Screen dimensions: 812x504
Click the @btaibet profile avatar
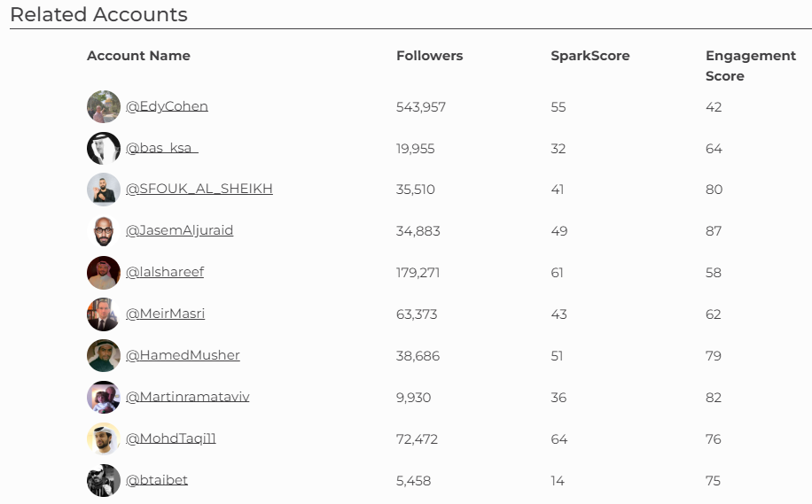pos(104,481)
